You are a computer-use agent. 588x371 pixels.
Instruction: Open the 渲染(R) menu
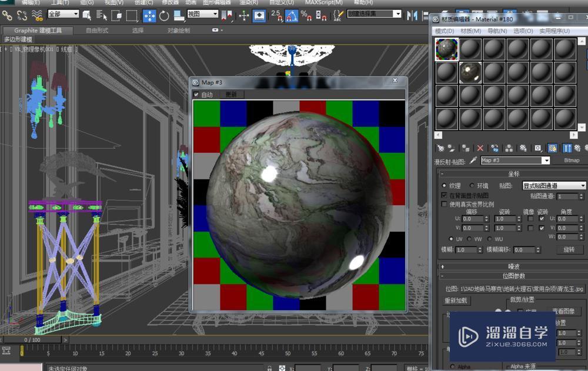(x=249, y=3)
